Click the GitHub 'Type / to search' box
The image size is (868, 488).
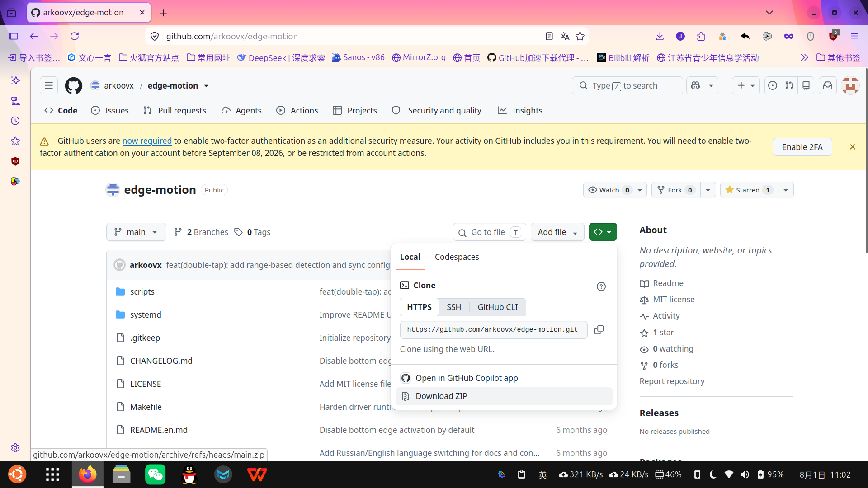click(627, 85)
